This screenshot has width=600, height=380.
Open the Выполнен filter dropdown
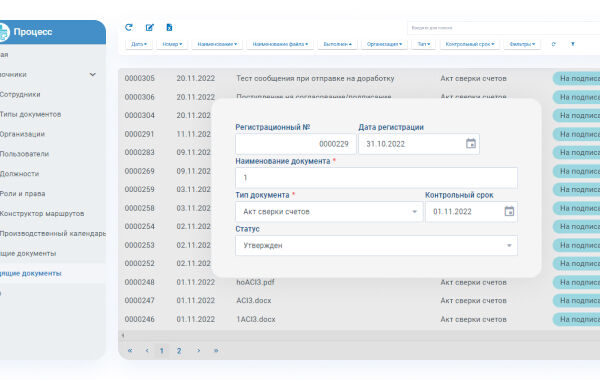pos(337,44)
